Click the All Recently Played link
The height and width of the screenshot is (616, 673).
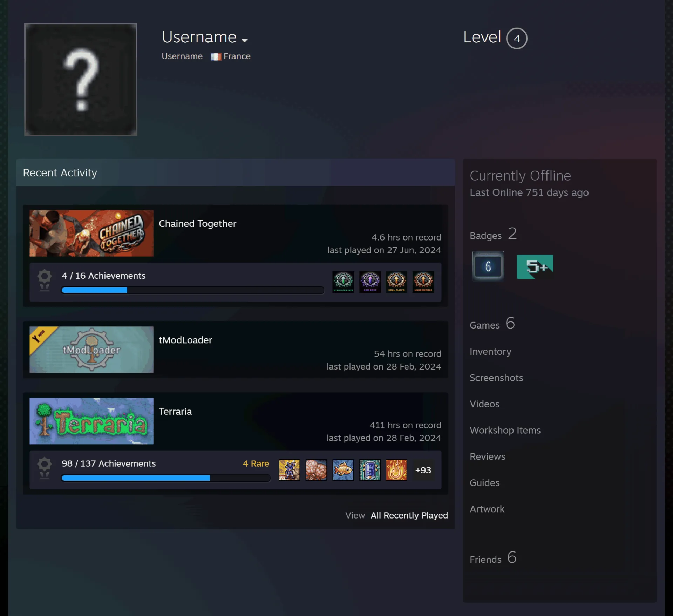pos(409,515)
